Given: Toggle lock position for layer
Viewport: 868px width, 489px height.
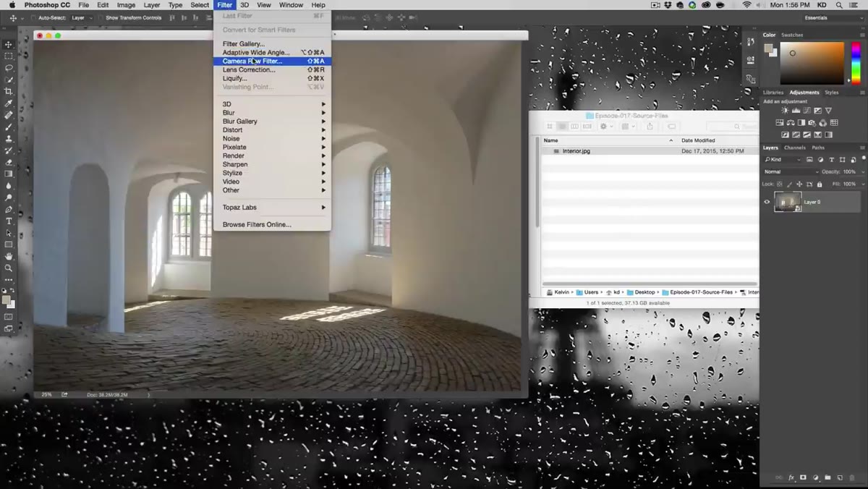Looking at the screenshot, I should (x=799, y=184).
